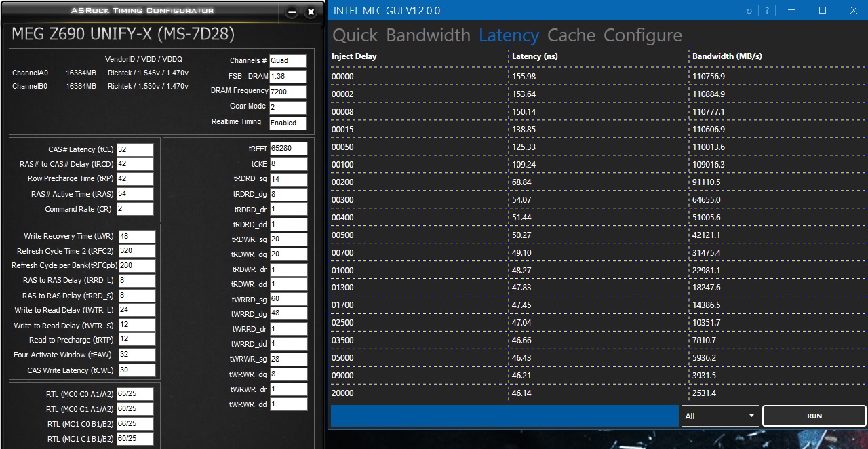The image size is (868, 449).
Task: Click the RTL (MC1 C1 B1/B2) field
Action: (x=135, y=439)
